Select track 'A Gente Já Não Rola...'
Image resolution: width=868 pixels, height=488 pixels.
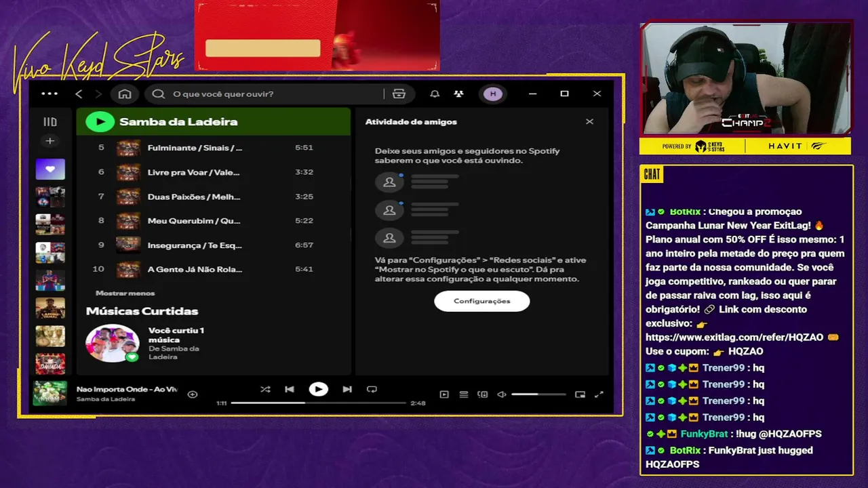click(x=195, y=269)
